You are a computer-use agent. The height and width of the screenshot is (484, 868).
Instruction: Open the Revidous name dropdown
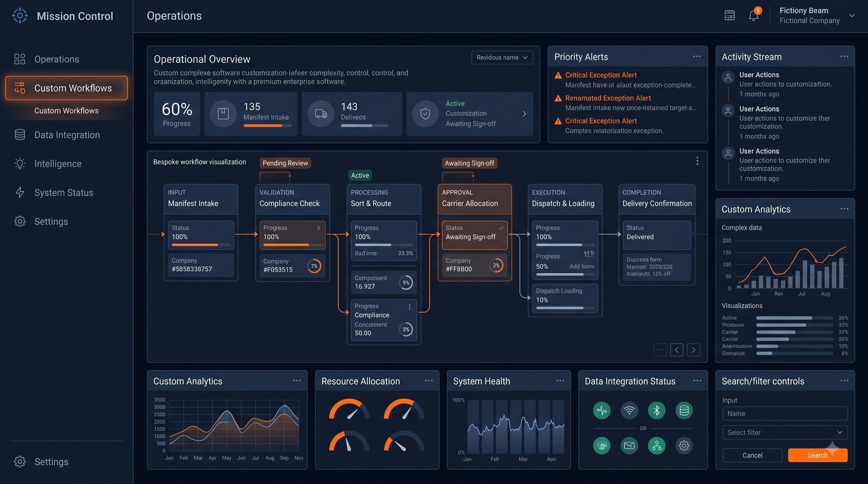[502, 57]
